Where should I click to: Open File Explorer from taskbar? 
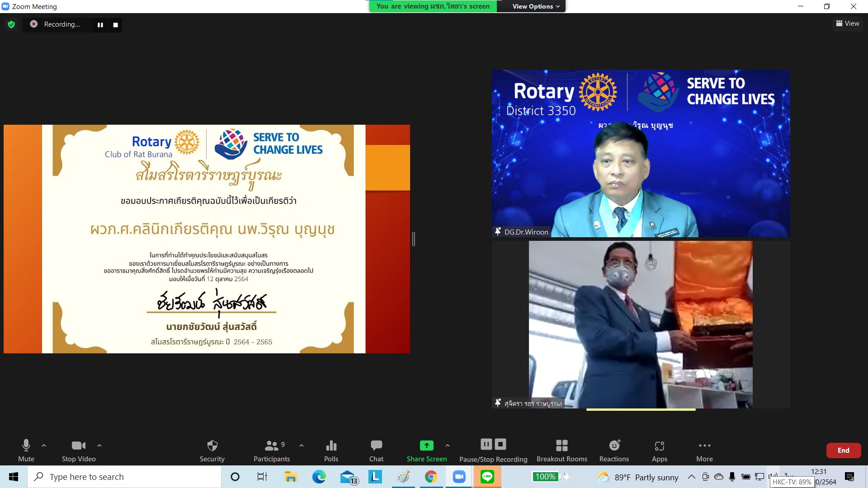pos(291,477)
